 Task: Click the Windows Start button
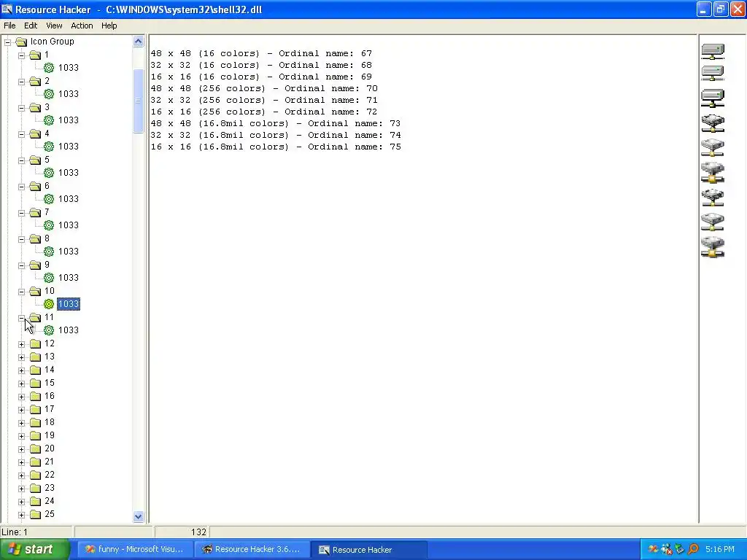34,550
